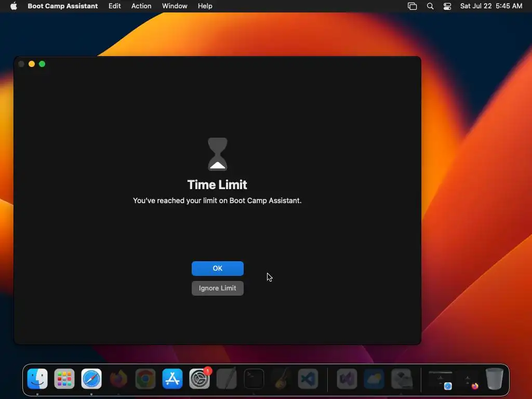Click the Ignore Limit button
The image size is (532, 399).
pos(218,288)
